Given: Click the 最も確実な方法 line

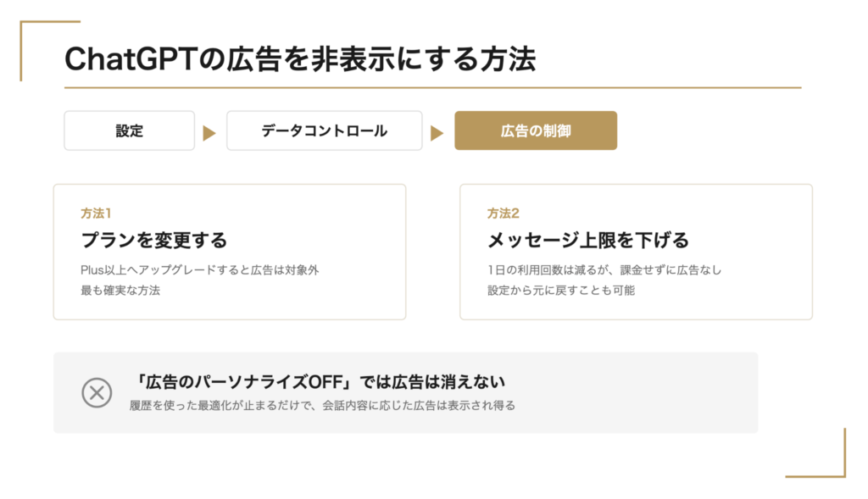Looking at the screenshot, I should pos(120,291).
